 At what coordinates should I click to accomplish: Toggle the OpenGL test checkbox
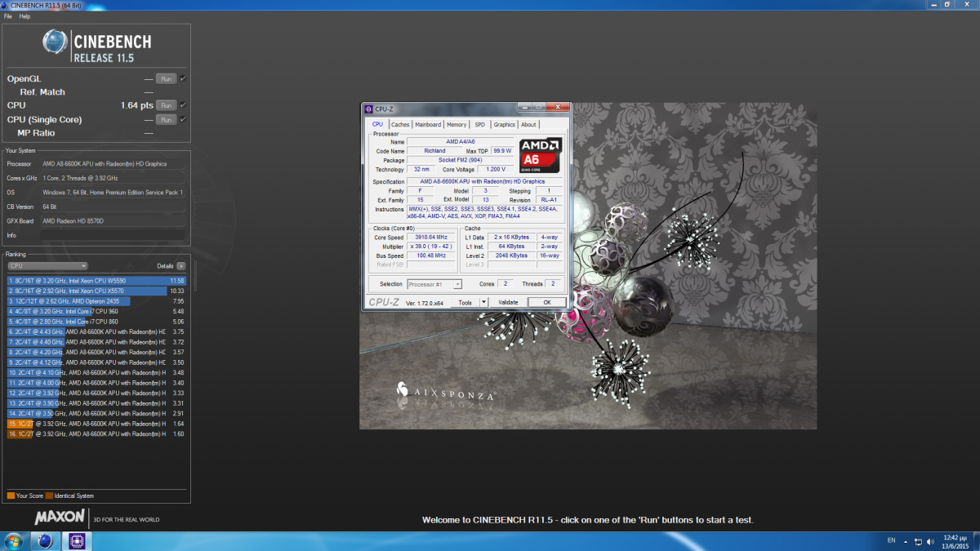click(x=183, y=78)
